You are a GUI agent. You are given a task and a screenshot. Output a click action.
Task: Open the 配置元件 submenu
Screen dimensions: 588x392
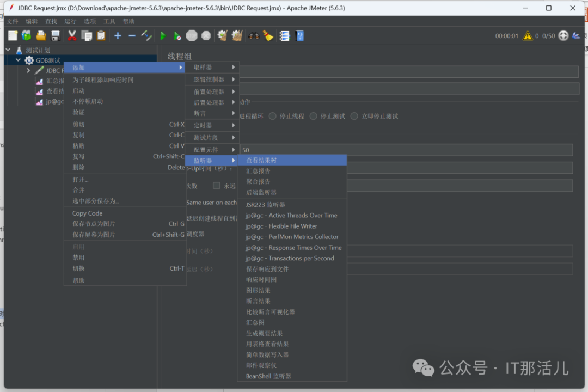(x=212, y=150)
